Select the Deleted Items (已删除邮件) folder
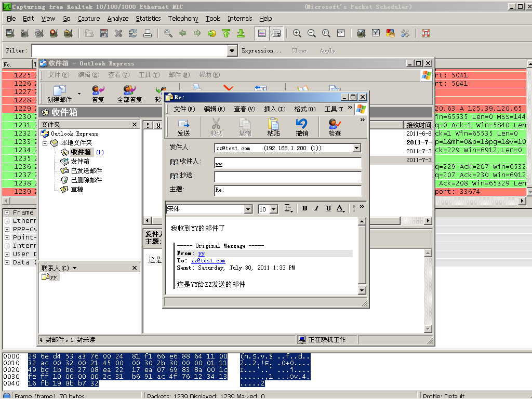 [86, 180]
